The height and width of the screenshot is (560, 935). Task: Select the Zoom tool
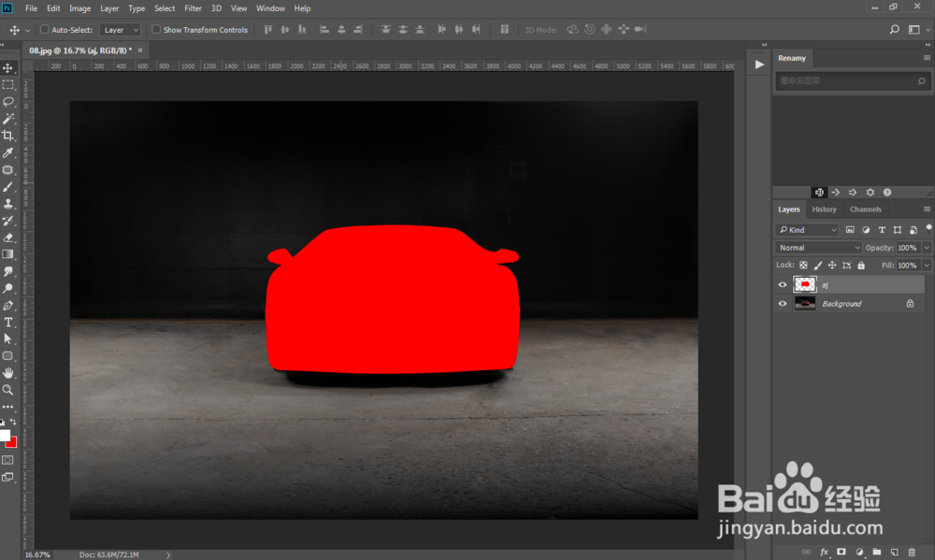click(7, 390)
